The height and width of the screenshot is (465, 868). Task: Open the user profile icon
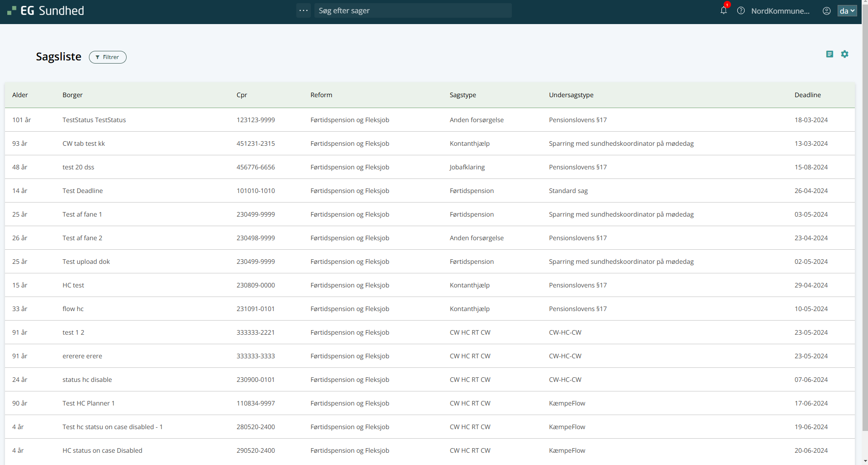coord(827,10)
